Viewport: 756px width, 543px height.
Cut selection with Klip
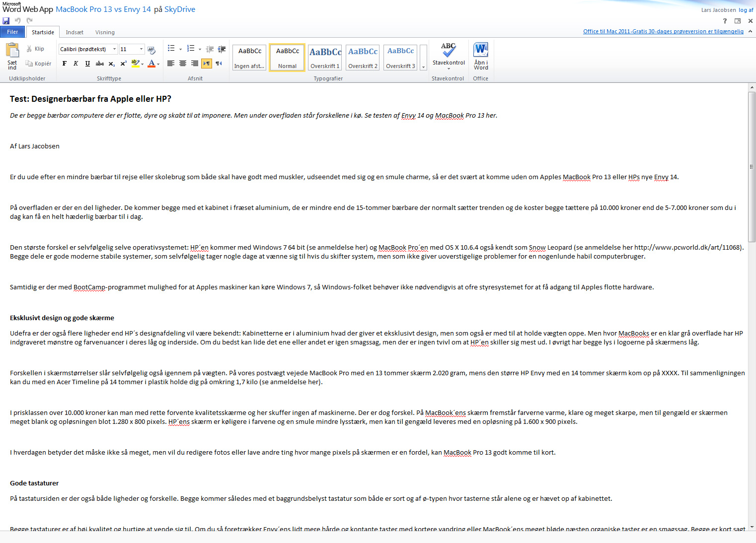pyautogui.click(x=35, y=49)
